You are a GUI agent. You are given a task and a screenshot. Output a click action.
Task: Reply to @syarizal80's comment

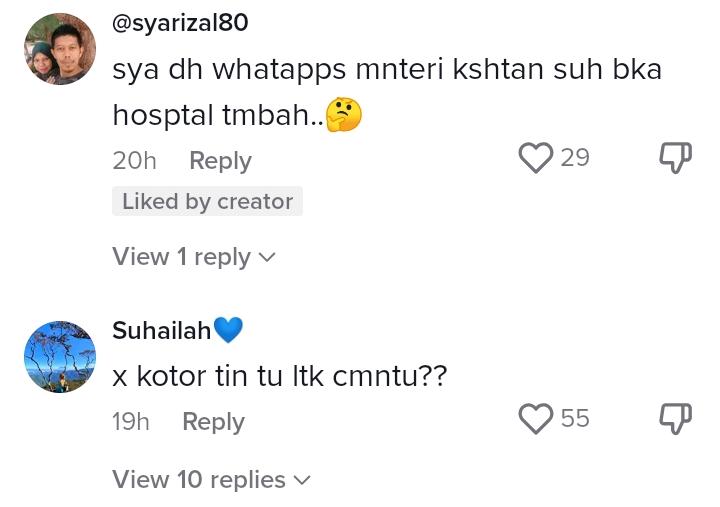pos(220,161)
